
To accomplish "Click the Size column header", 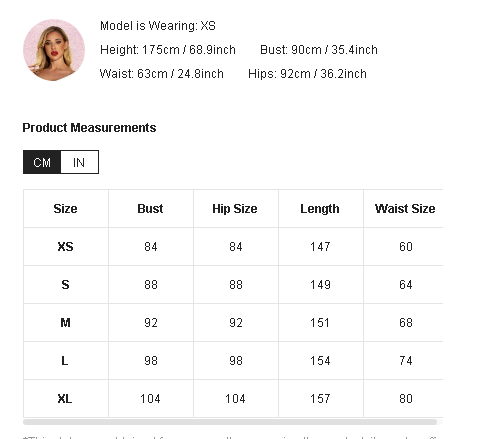I will [65, 209].
